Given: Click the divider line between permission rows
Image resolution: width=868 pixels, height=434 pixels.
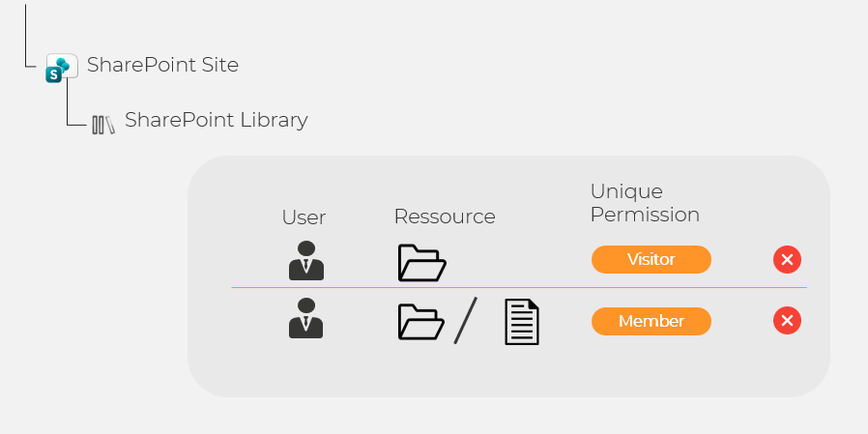Looking at the screenshot, I should click(518, 288).
